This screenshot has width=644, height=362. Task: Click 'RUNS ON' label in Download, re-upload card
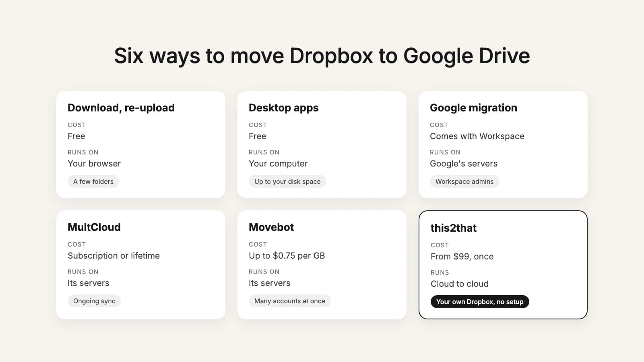click(83, 152)
